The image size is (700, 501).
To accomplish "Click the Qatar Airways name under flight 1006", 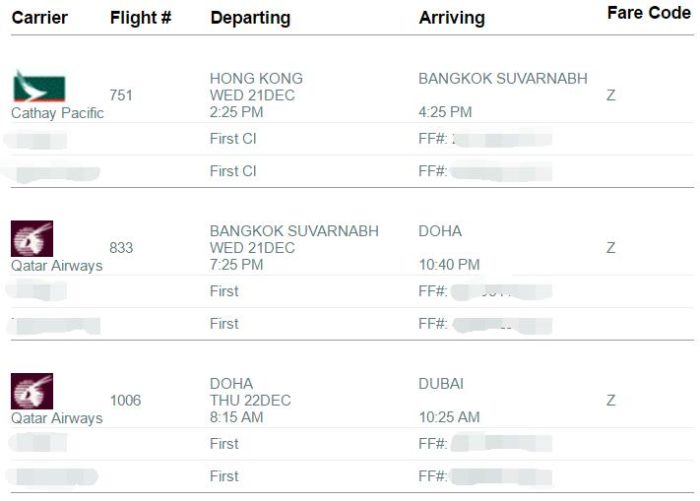I will (57, 418).
